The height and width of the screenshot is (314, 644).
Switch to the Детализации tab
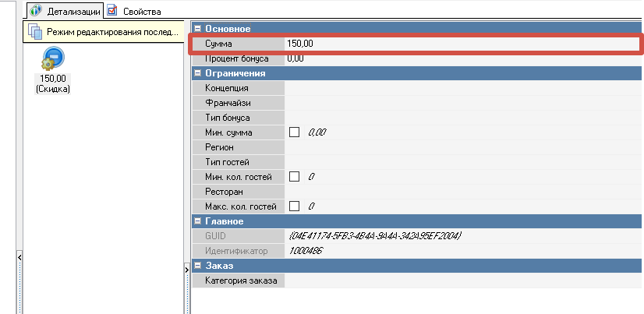click(65, 11)
